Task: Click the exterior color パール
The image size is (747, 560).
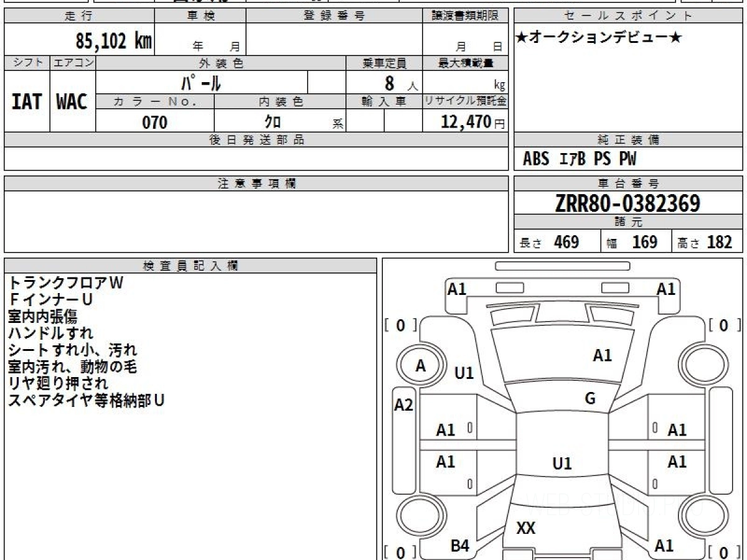Action: 201,82
